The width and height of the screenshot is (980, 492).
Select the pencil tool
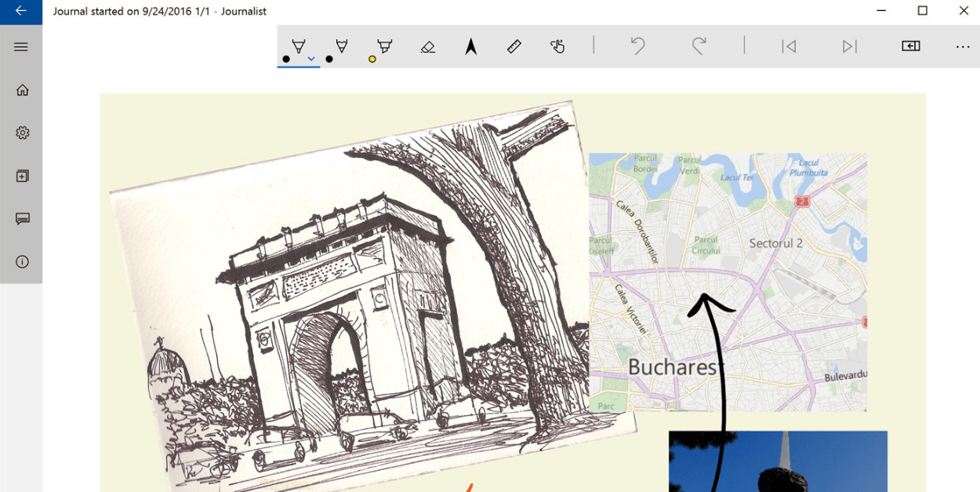[341, 46]
